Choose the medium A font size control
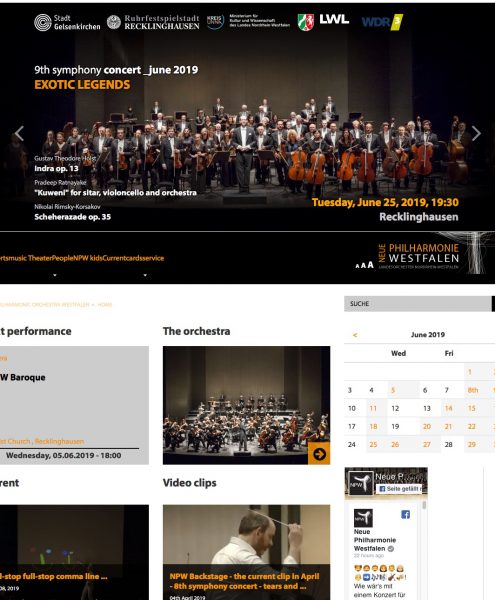The width and height of the screenshot is (495, 600). 363,265
